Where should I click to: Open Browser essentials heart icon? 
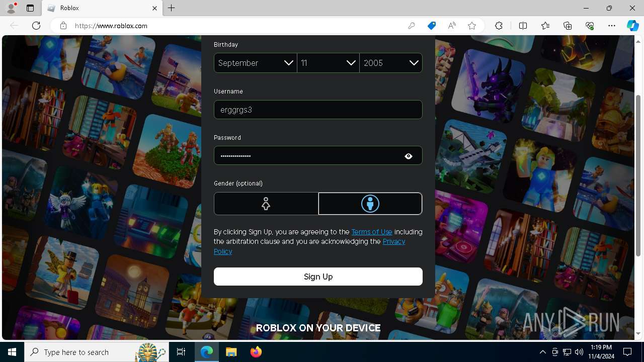tap(590, 26)
